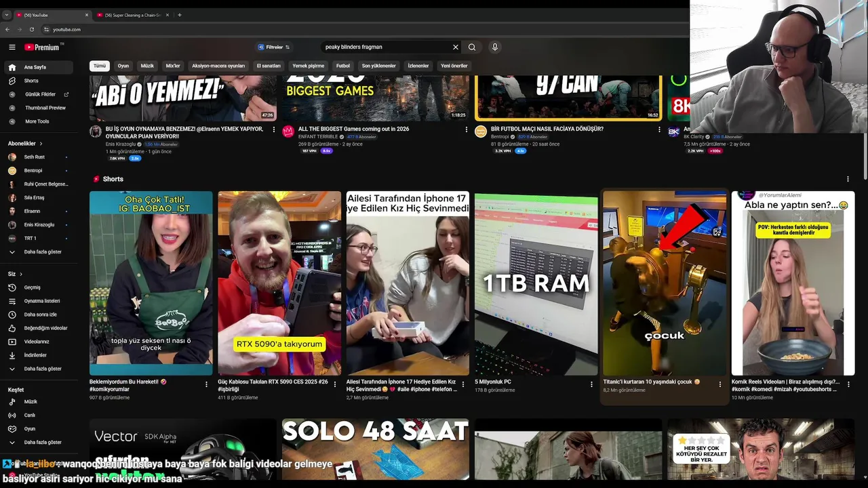Clear the search box text
The width and height of the screenshot is (868, 488).
(x=456, y=47)
